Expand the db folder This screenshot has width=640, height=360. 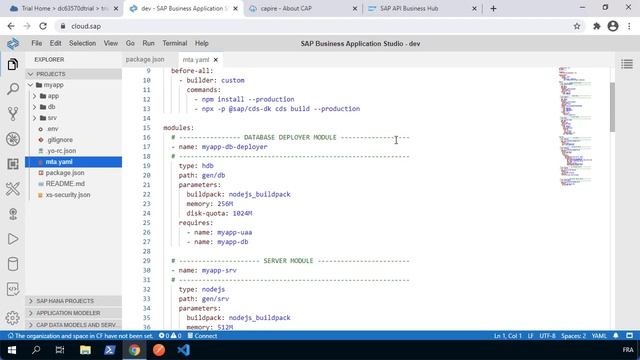(x=35, y=107)
